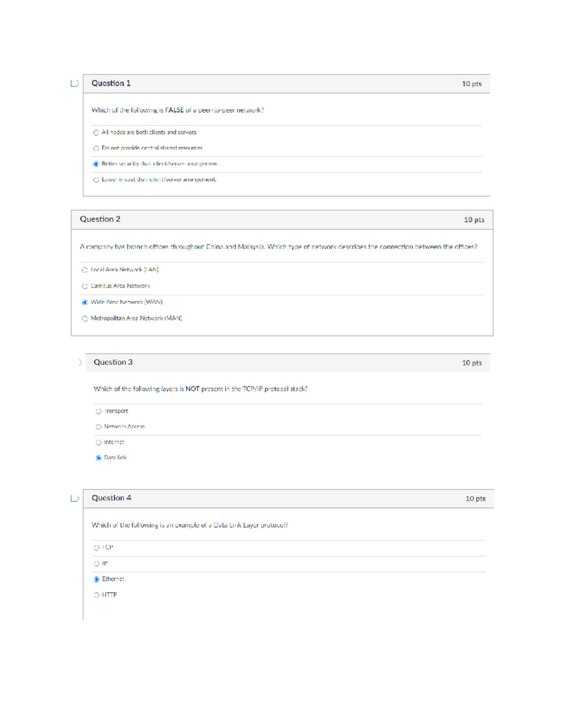Click the flag marker beside Question 3

click(x=80, y=362)
